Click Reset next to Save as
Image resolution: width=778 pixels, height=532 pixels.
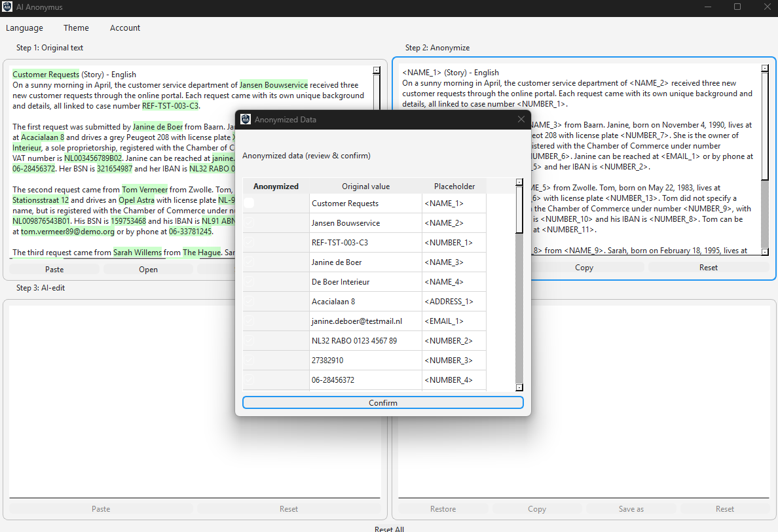725,508
